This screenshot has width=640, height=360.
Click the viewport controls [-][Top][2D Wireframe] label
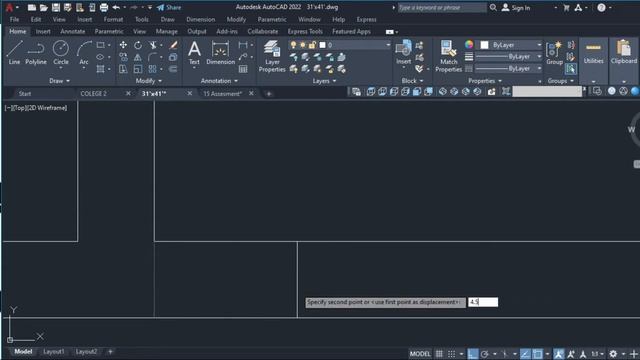36,108
